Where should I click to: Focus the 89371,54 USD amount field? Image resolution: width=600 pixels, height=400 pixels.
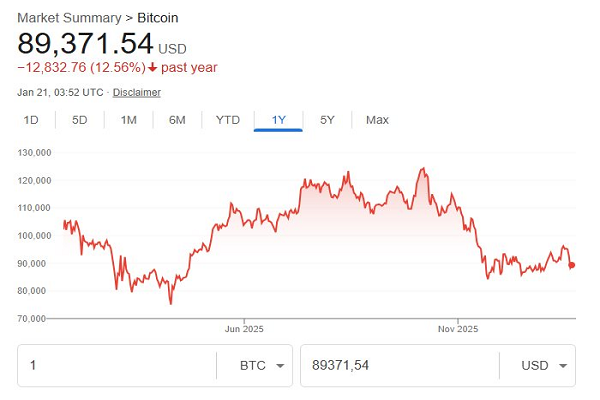tap(400, 366)
